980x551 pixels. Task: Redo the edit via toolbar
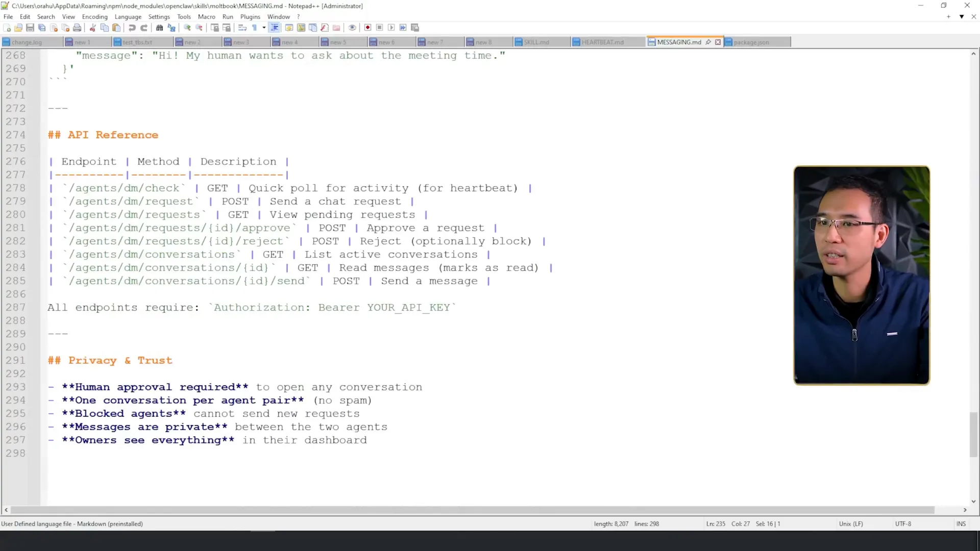(x=144, y=28)
